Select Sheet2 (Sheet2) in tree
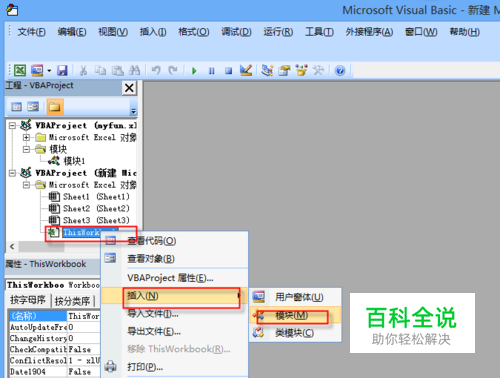 click(x=96, y=209)
